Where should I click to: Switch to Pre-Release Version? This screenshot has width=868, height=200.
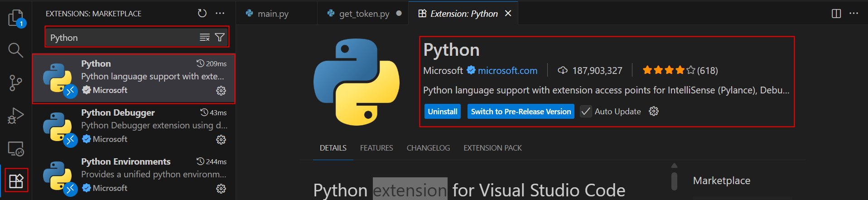point(521,112)
